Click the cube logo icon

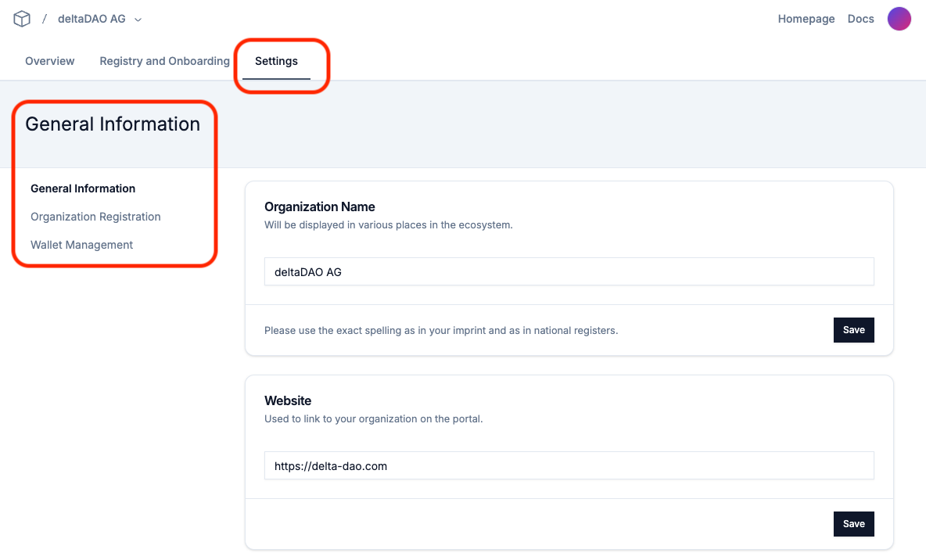(22, 19)
